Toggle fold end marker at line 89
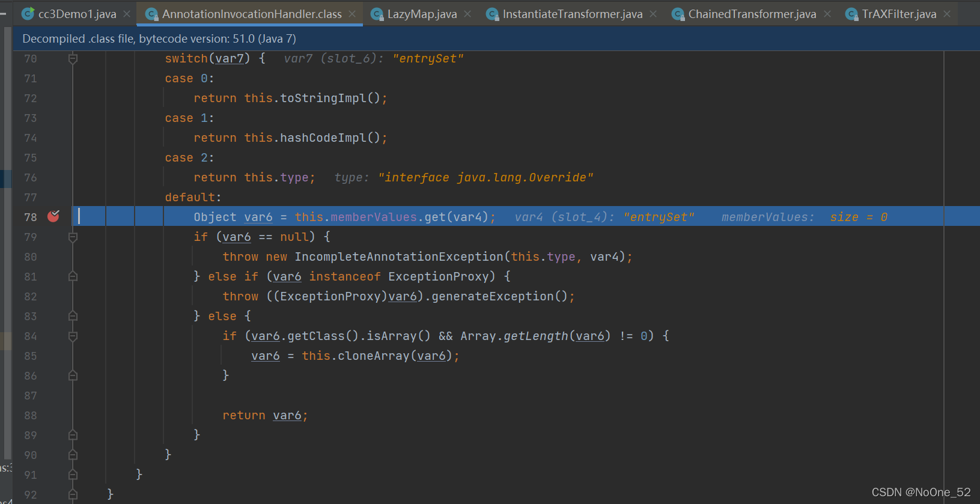The image size is (980, 504). [73, 435]
